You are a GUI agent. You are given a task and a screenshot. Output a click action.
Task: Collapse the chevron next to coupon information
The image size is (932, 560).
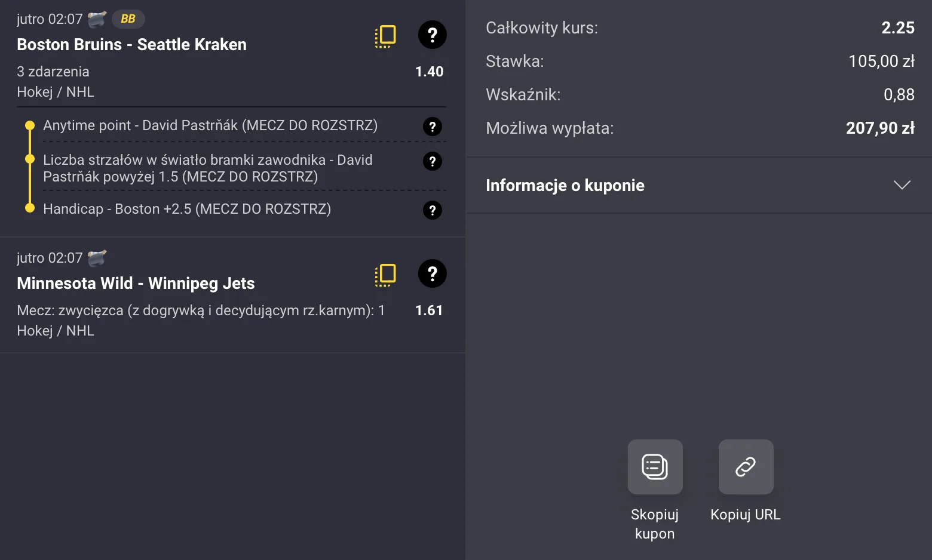point(902,185)
